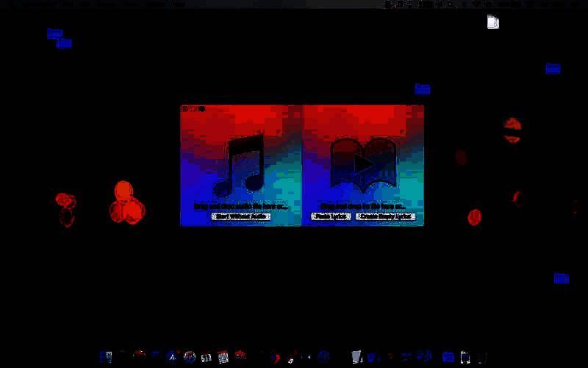Click the drag and drop text under book icon

tap(363, 207)
